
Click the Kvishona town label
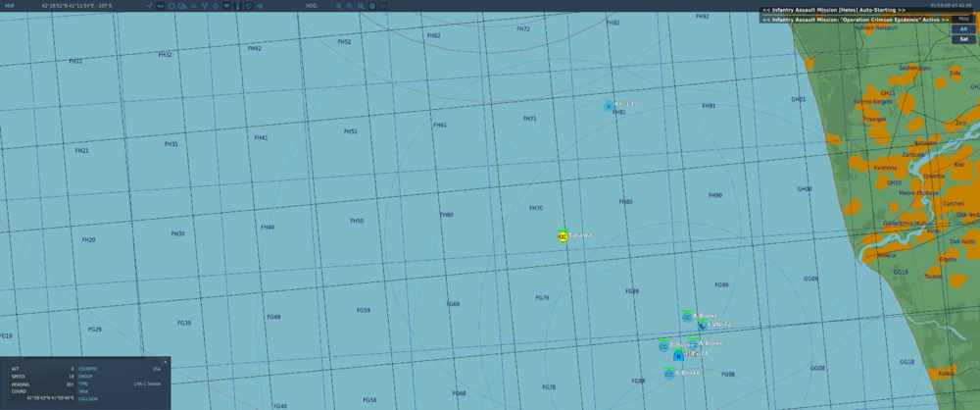pos(886,168)
